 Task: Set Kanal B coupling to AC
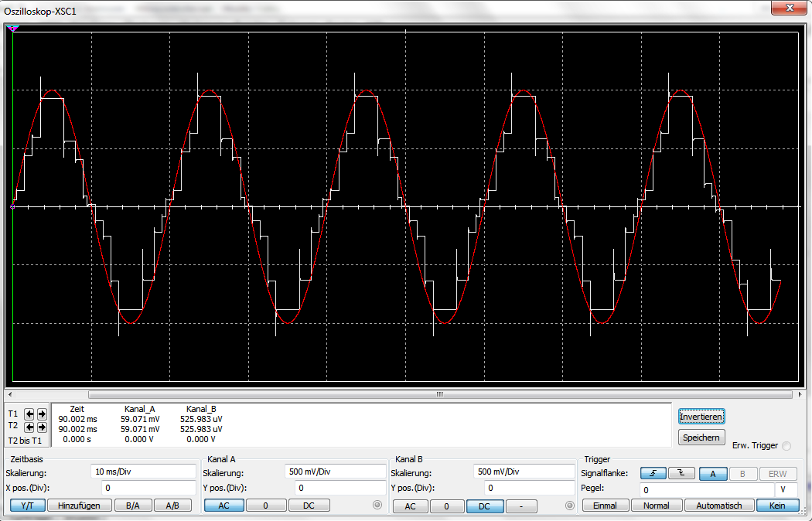click(x=410, y=506)
